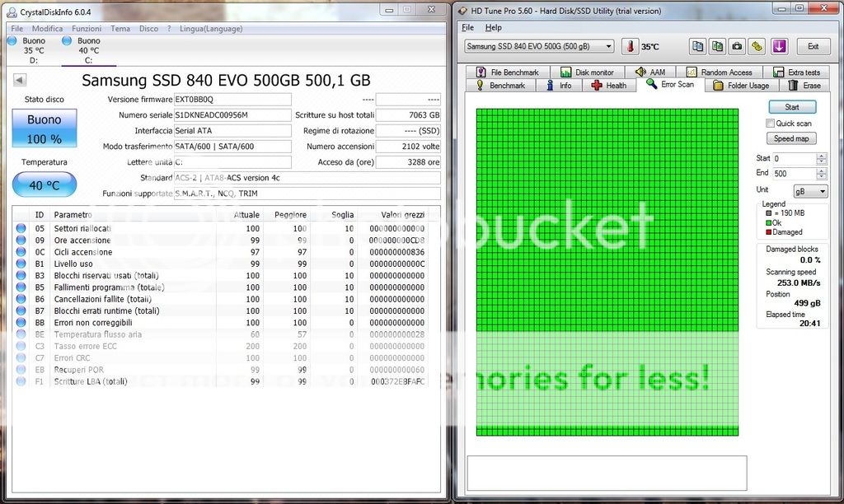Image resolution: width=844 pixels, height=504 pixels.
Task: Open the AAM tab
Action: [651, 72]
